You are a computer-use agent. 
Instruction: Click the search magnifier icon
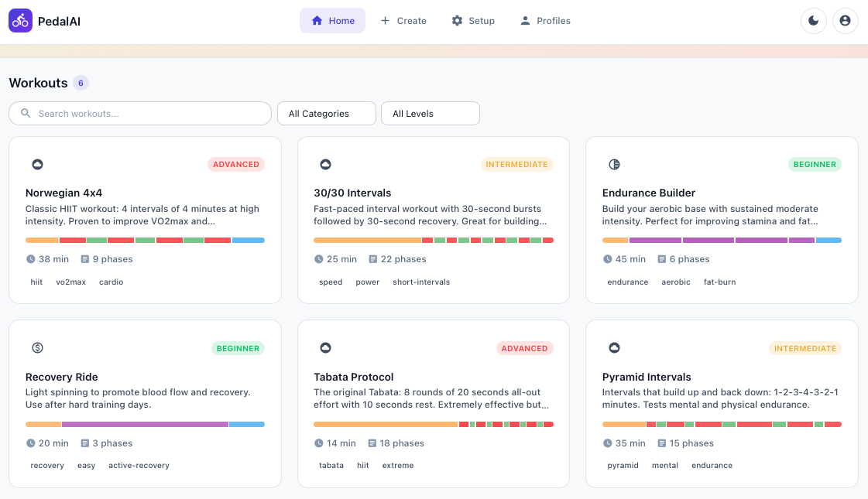26,114
